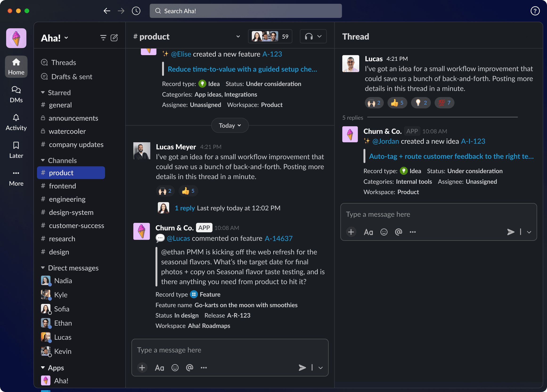The width and height of the screenshot is (547, 392).
Task: Click the mention @ icon in channel composer
Action: (190, 367)
